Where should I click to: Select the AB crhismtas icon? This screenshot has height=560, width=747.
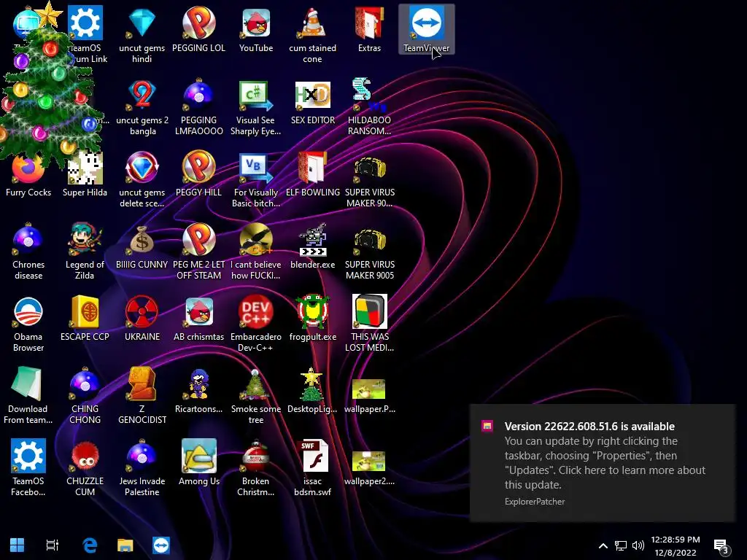(x=198, y=318)
